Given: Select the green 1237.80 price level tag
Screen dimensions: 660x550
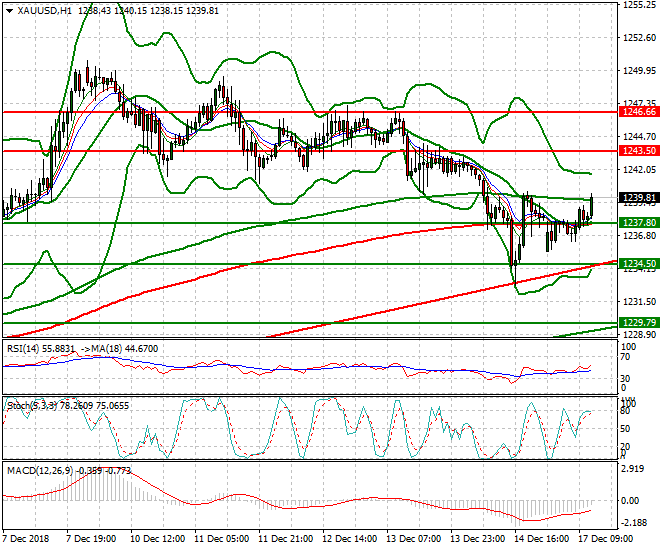Looking at the screenshot, I should pos(638,222).
